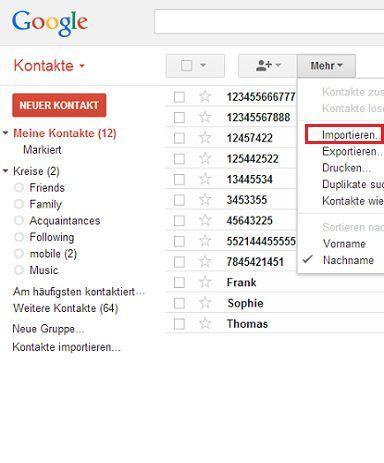The width and height of the screenshot is (384, 463).
Task: Star the contact Sophie
Action: [205, 303]
